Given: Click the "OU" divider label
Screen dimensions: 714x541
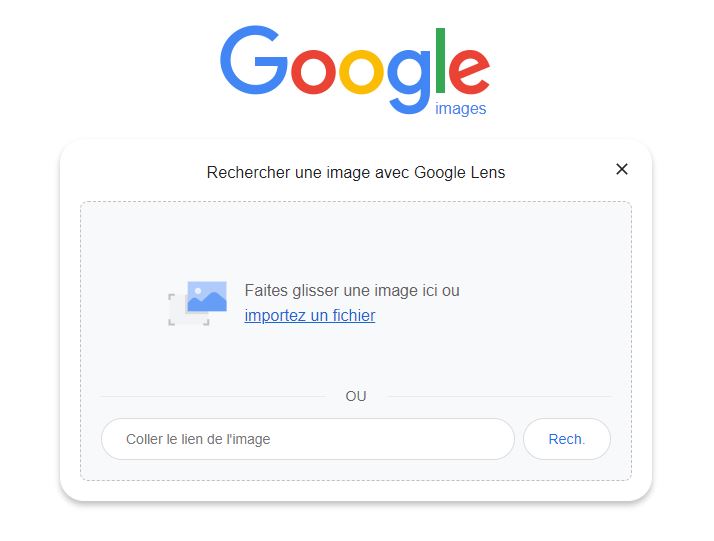Looking at the screenshot, I should point(356,396).
